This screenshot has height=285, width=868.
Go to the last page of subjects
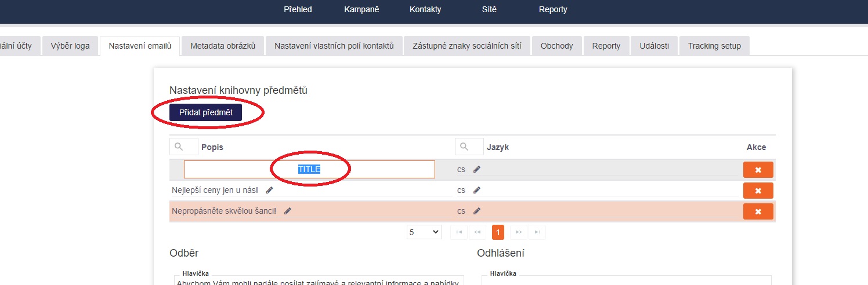pos(537,232)
